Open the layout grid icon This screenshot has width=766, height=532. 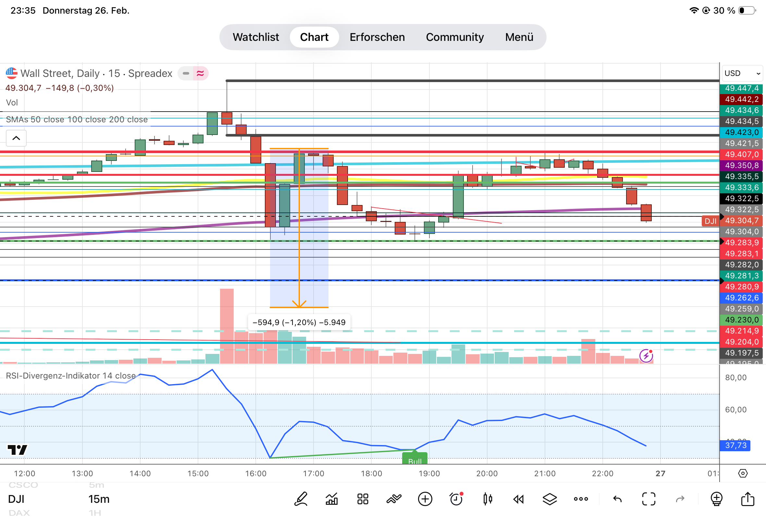[x=363, y=499]
